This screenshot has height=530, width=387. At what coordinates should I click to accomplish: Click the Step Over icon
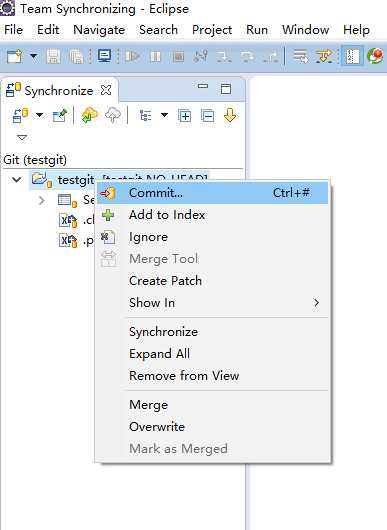[x=247, y=56]
